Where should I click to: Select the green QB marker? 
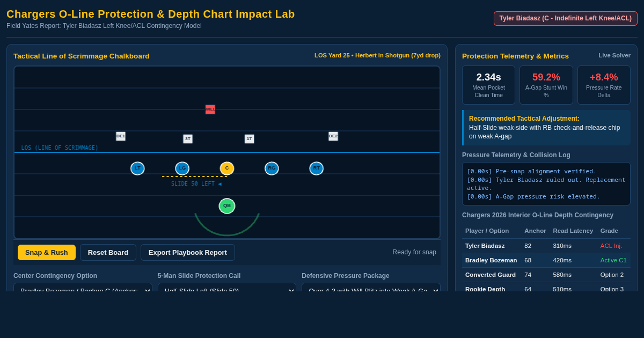[x=227, y=206]
